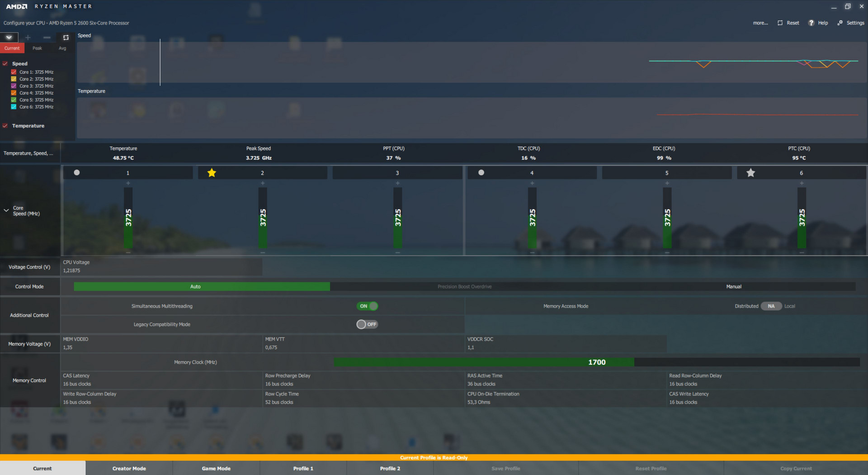Uncheck the Temperature graph checkbox
The image size is (868, 475).
(5, 126)
